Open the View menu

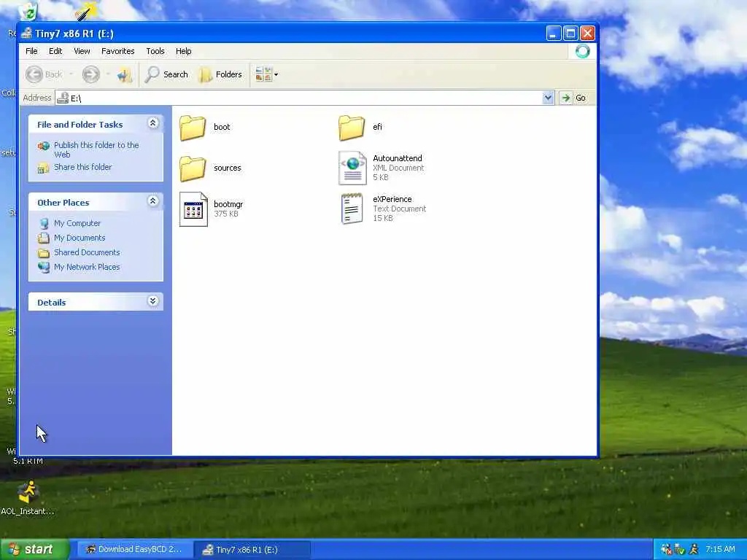coord(82,51)
